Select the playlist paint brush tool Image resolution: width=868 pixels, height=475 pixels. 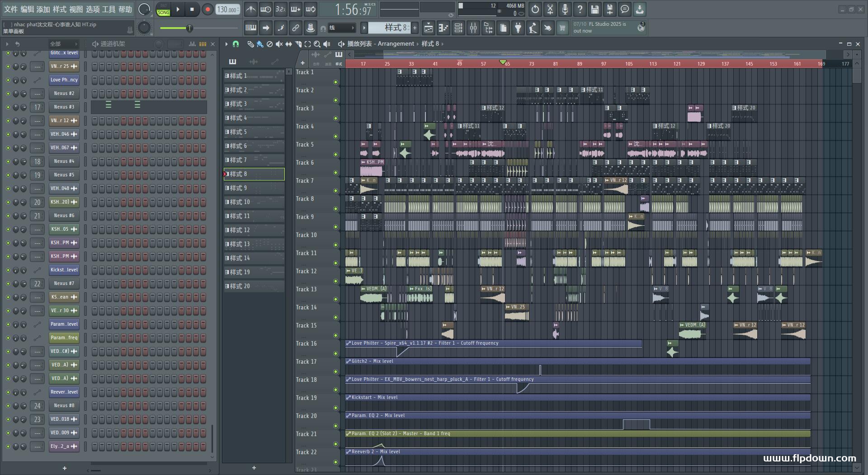coord(259,44)
